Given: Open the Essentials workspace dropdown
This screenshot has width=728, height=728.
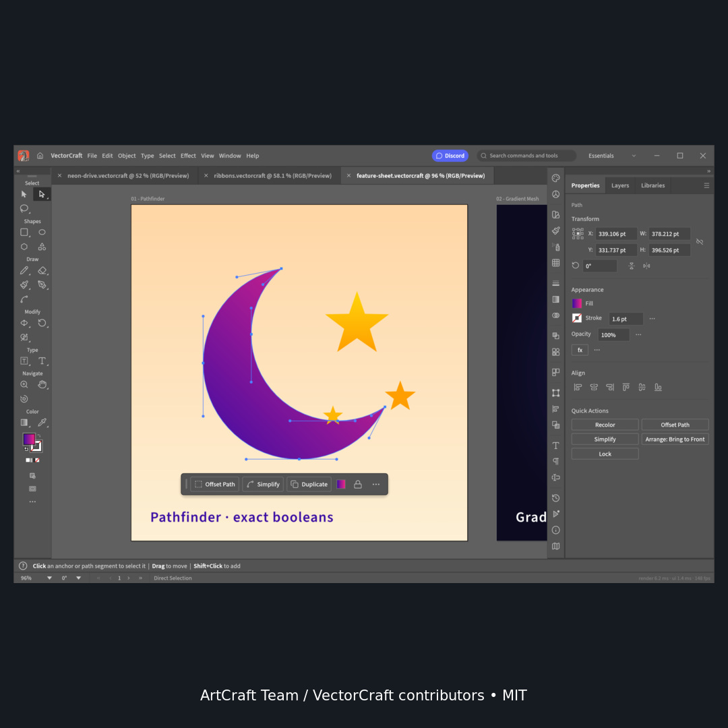Looking at the screenshot, I should click(612, 156).
